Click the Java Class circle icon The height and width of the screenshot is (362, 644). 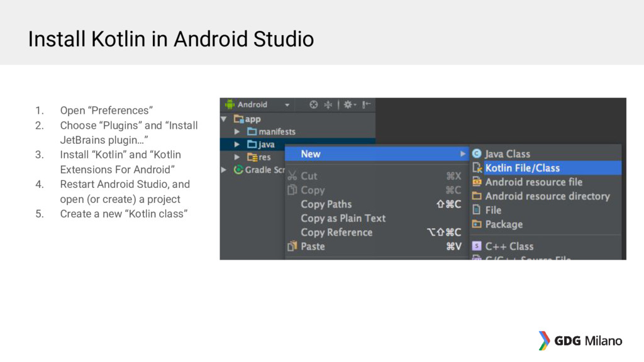(477, 153)
